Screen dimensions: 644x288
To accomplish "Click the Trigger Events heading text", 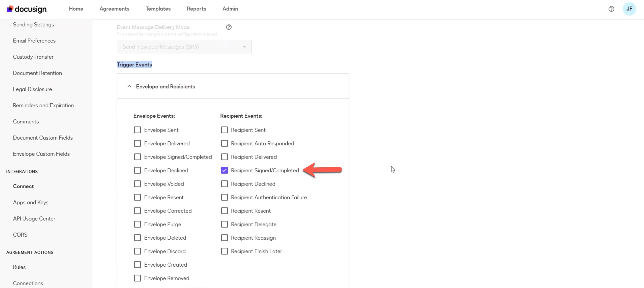I will pyautogui.click(x=134, y=65).
